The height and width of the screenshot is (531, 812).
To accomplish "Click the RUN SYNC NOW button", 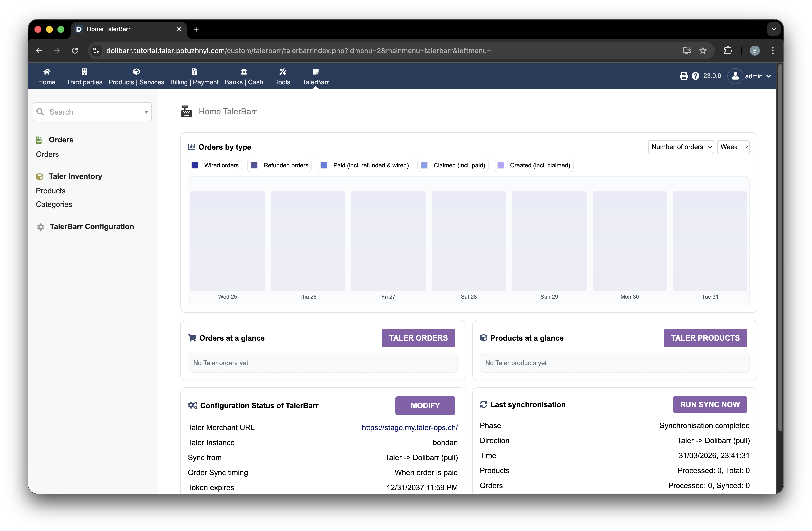I will (x=710, y=405).
